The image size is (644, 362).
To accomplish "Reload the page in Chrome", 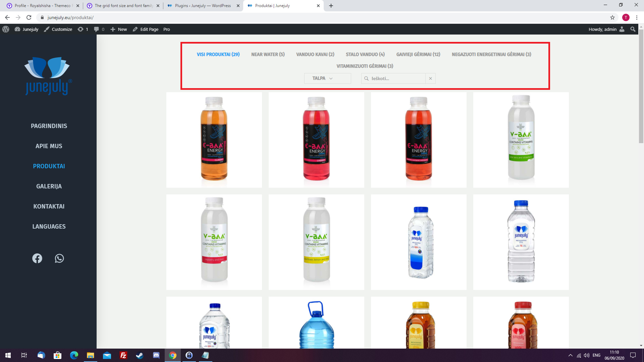I will (29, 17).
